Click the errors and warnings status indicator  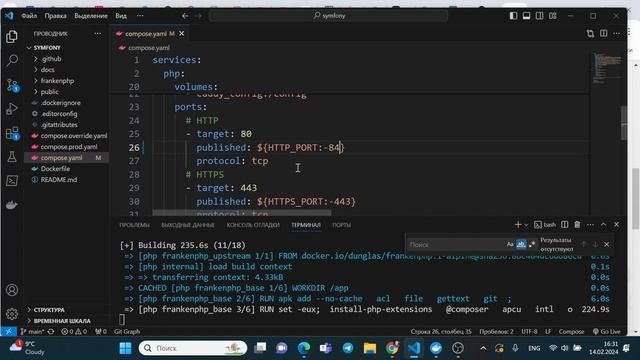(74, 331)
